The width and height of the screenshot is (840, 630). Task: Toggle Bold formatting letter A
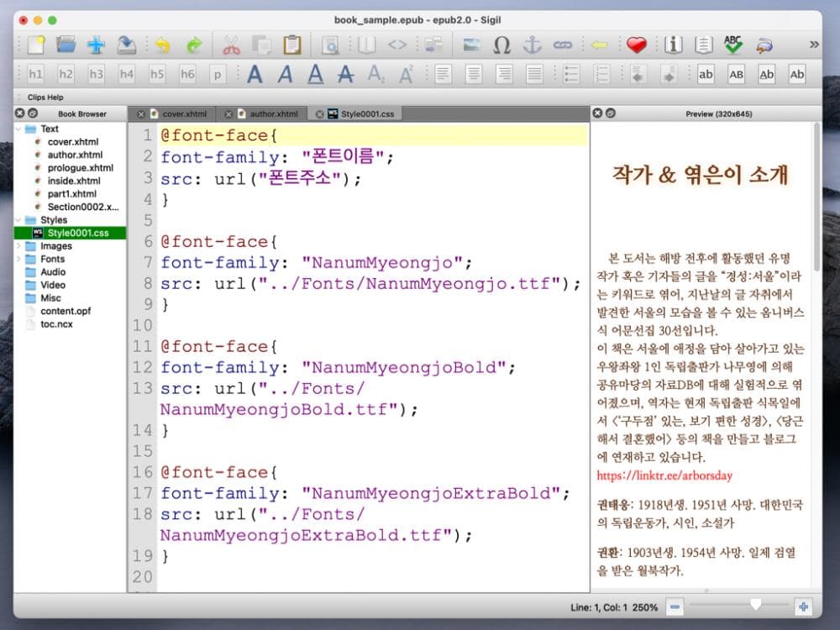click(x=255, y=74)
